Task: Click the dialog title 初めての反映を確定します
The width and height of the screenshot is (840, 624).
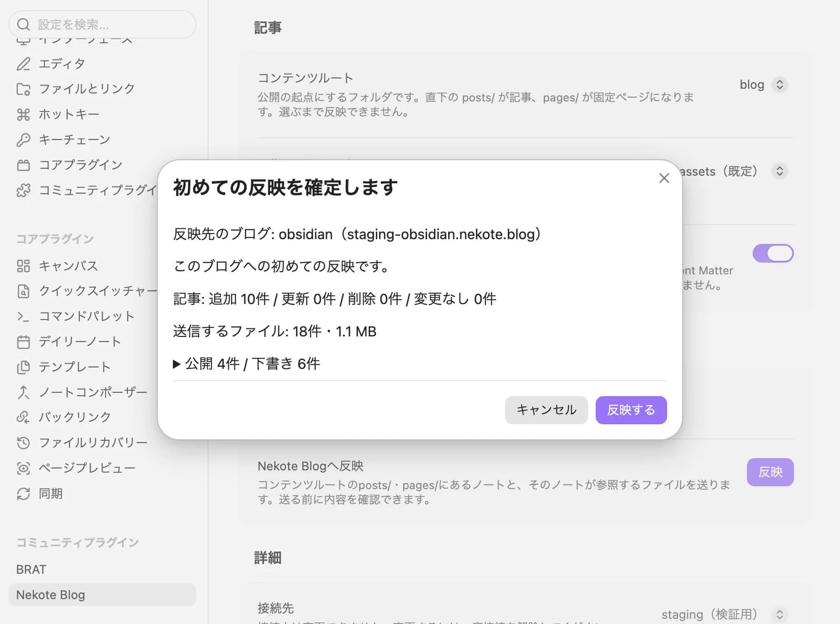Action: pos(286,187)
